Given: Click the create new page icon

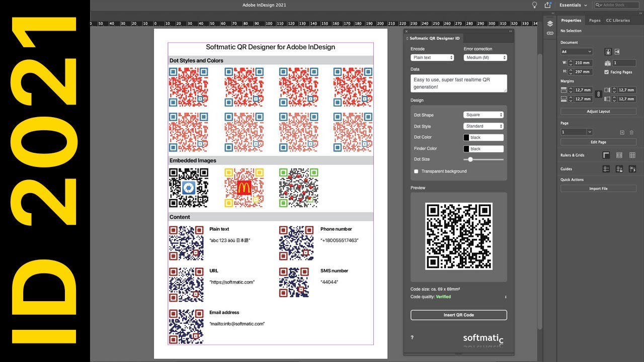Looking at the screenshot, I should pos(622,132).
